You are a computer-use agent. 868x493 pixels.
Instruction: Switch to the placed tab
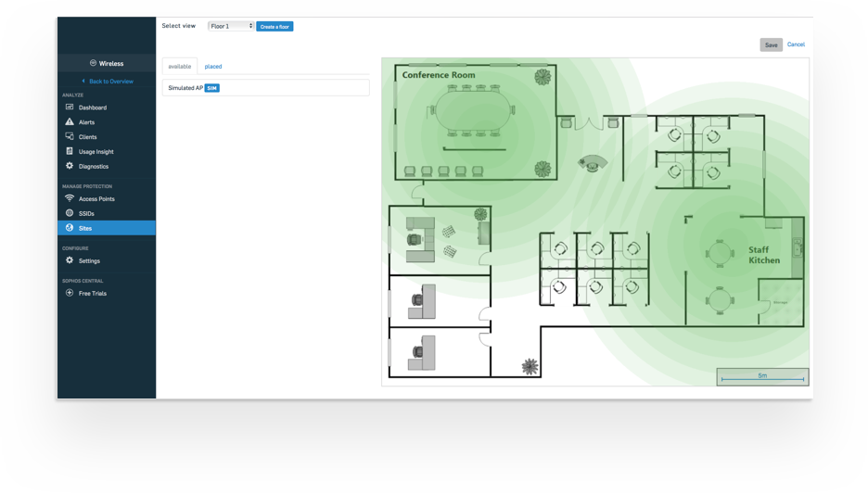[213, 67]
